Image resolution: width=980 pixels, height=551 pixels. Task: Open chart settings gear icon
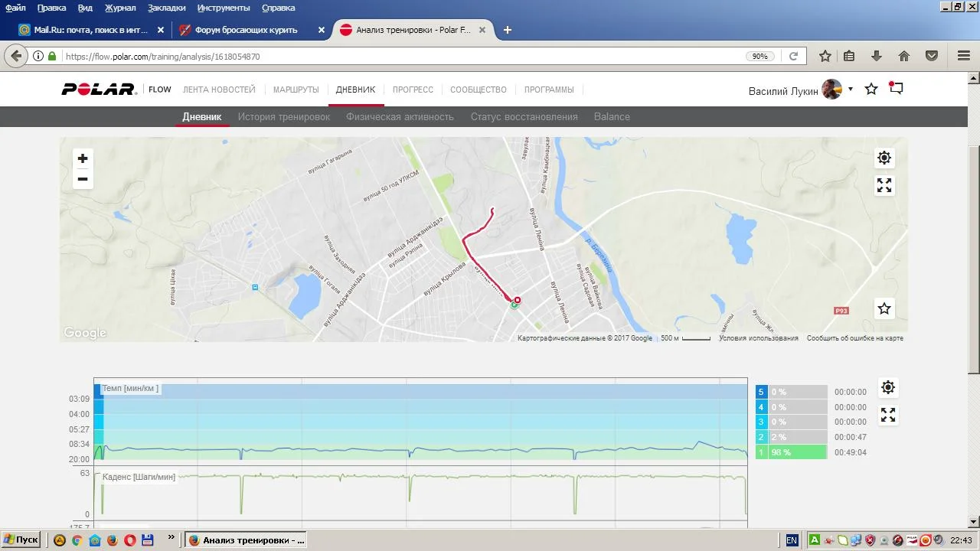pyautogui.click(x=887, y=387)
